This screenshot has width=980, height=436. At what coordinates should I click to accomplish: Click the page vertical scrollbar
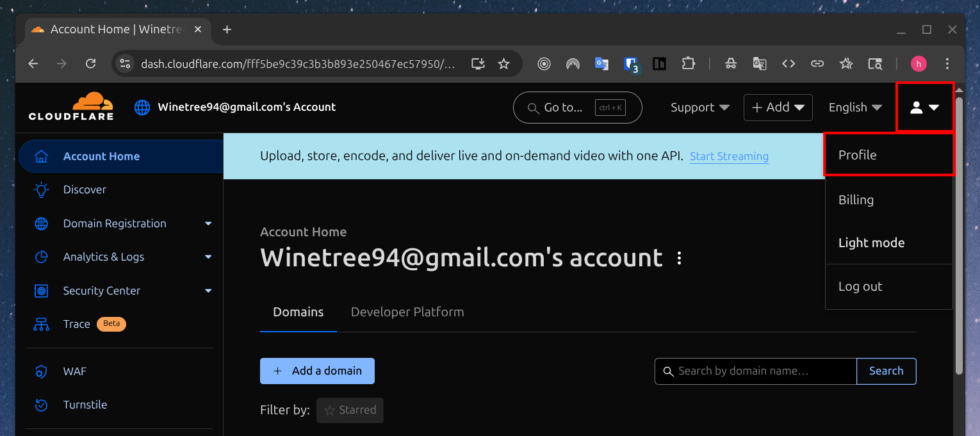[x=959, y=234]
